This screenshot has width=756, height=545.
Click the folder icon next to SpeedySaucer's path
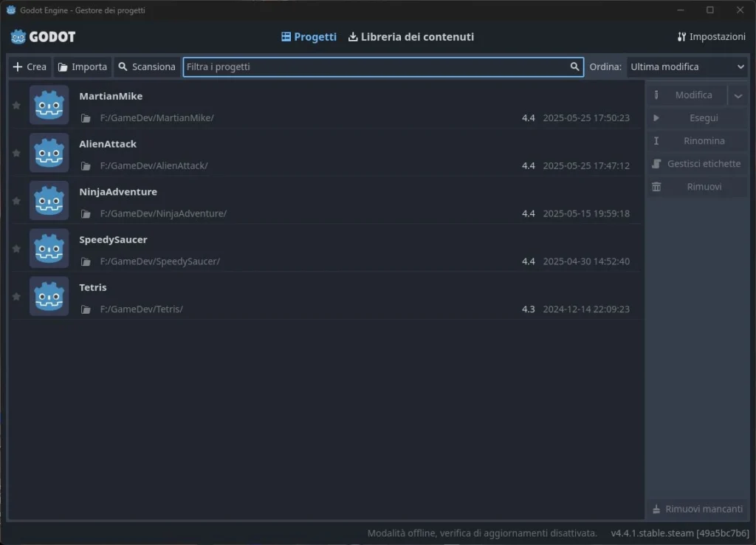[86, 261]
